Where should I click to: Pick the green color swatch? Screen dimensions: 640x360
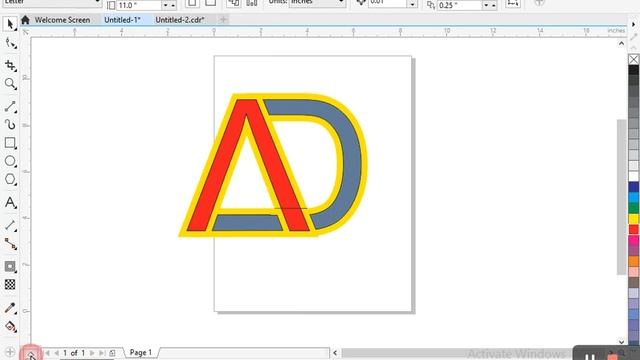pos(633,208)
